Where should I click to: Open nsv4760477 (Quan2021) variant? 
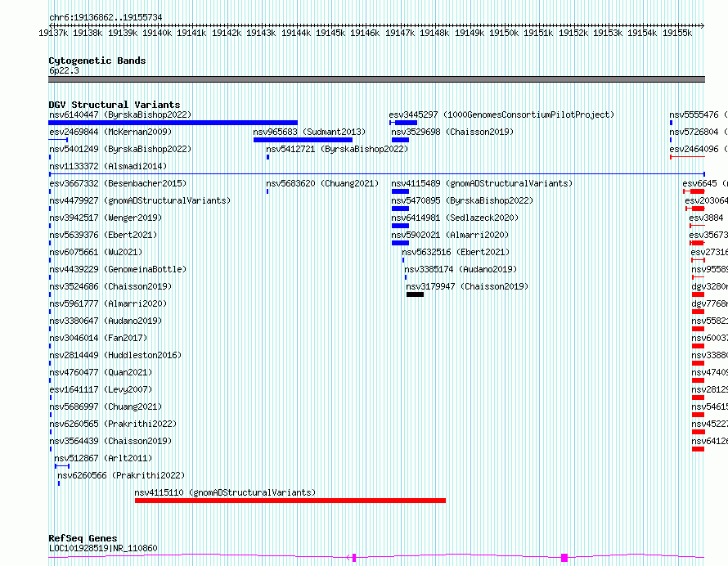[x=101, y=372]
